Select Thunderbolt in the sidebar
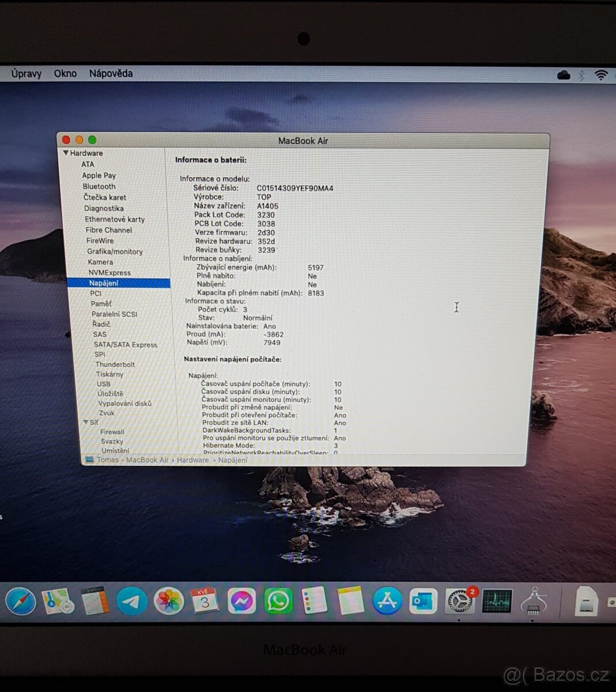This screenshot has width=616, height=692. 115,364
